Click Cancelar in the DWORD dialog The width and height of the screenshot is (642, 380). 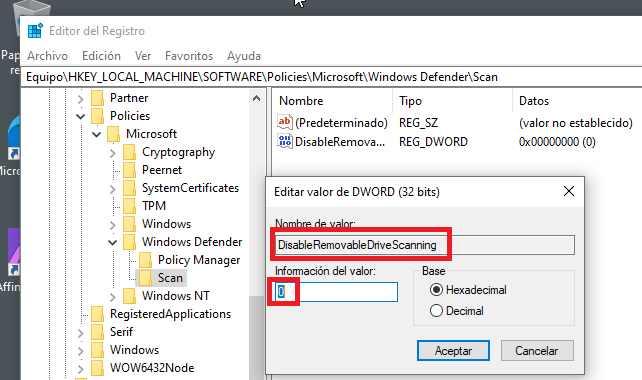[537, 351]
